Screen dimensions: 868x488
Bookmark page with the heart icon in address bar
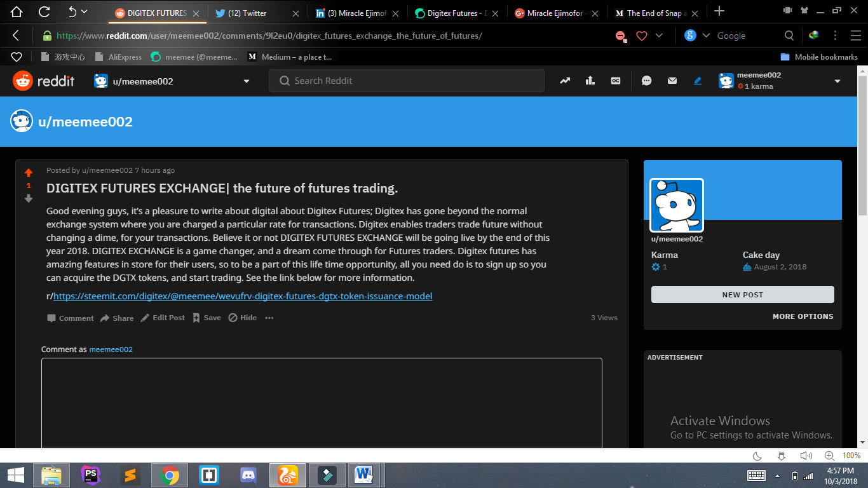point(642,36)
